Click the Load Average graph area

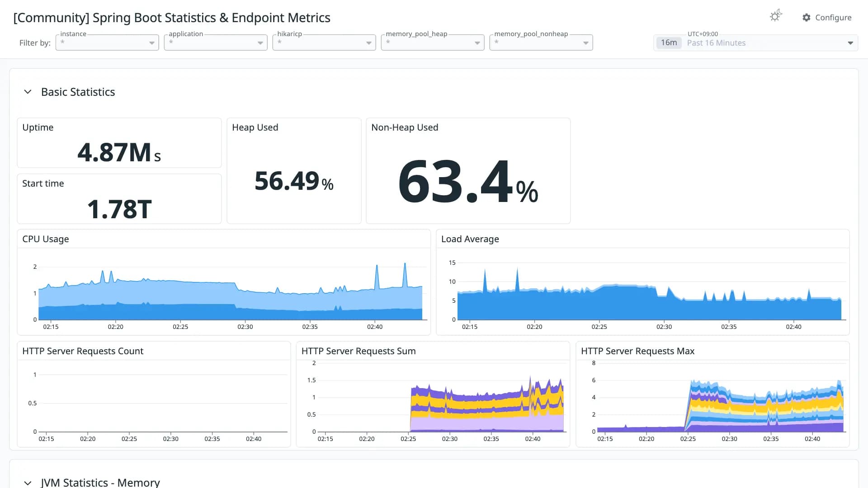click(651, 291)
